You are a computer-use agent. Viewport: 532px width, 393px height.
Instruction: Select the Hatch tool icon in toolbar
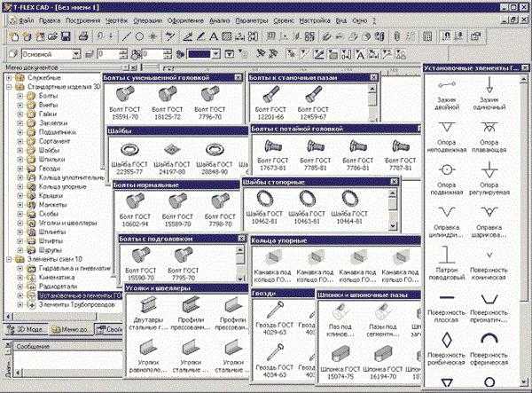(227, 36)
